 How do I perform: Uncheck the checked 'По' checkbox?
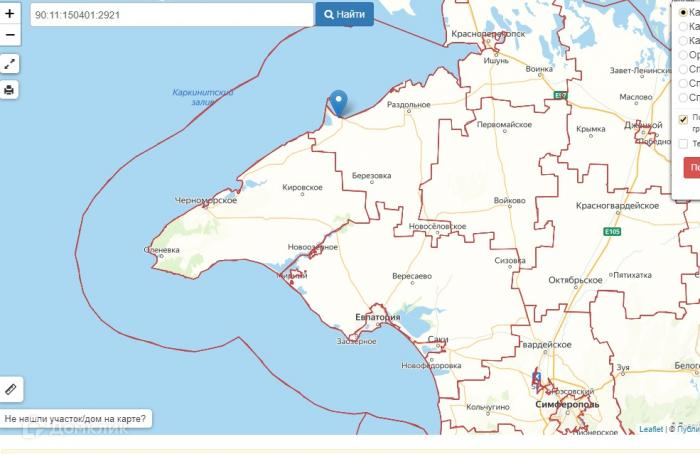point(683,119)
